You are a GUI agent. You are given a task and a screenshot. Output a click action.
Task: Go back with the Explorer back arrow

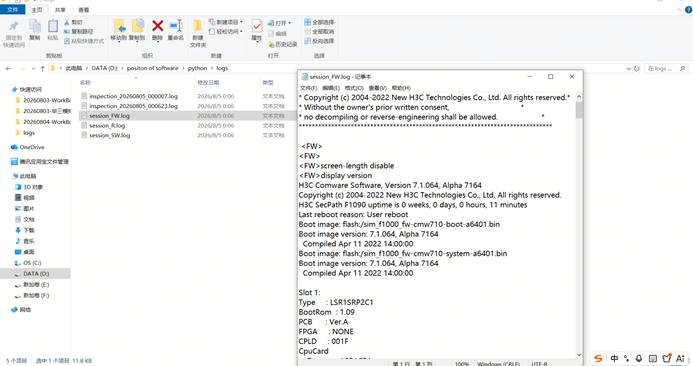(x=9, y=69)
